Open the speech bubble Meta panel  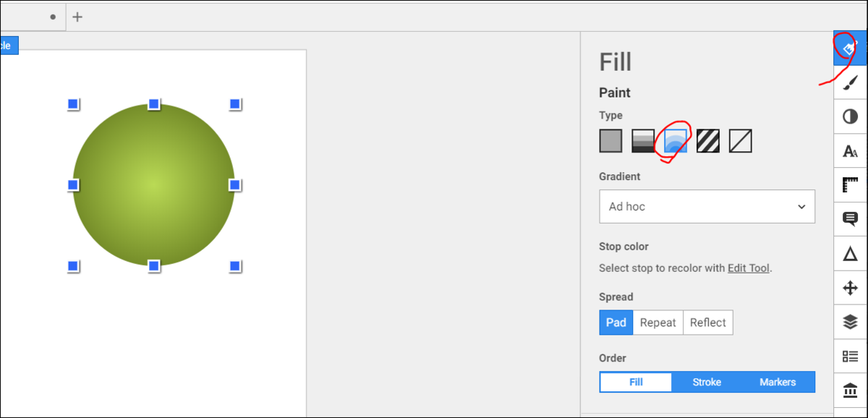click(850, 218)
